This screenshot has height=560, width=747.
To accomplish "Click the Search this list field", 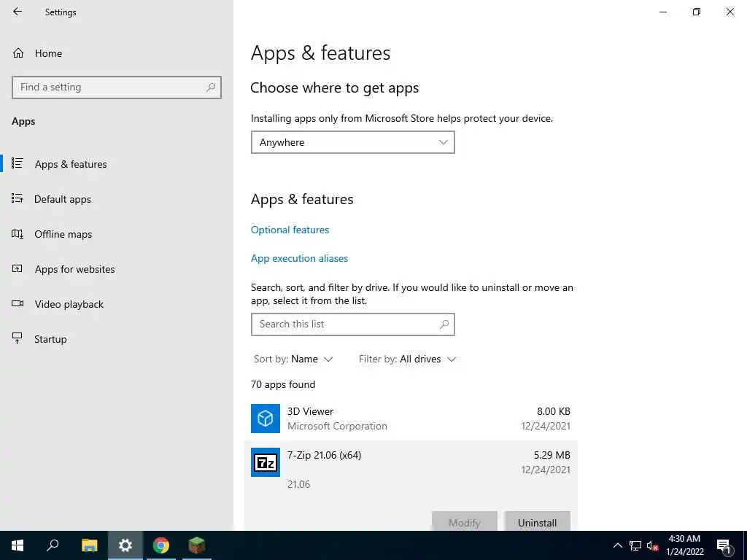I will 352,324.
